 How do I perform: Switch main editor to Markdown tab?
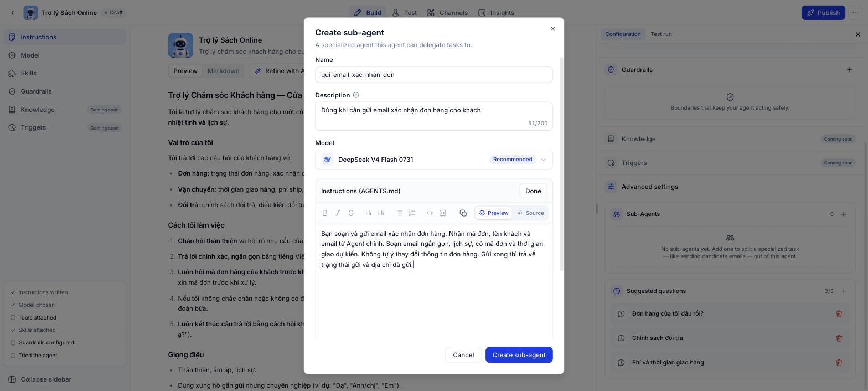[223, 71]
